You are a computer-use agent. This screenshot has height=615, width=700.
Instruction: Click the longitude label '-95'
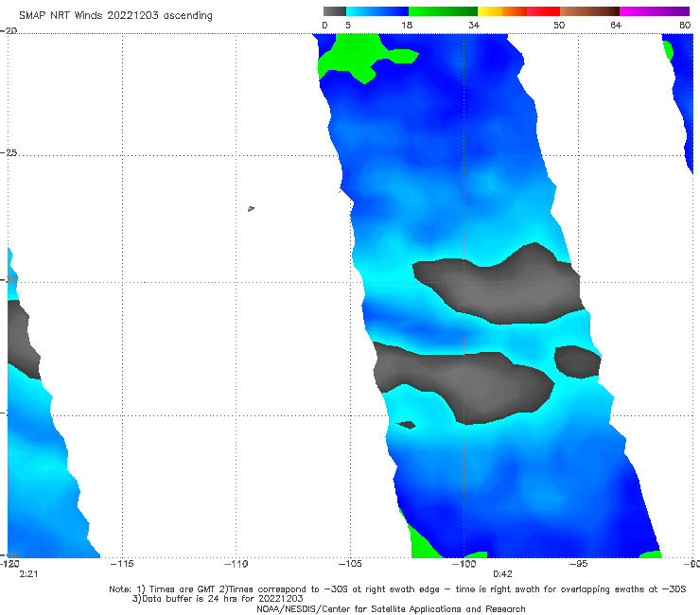click(578, 564)
